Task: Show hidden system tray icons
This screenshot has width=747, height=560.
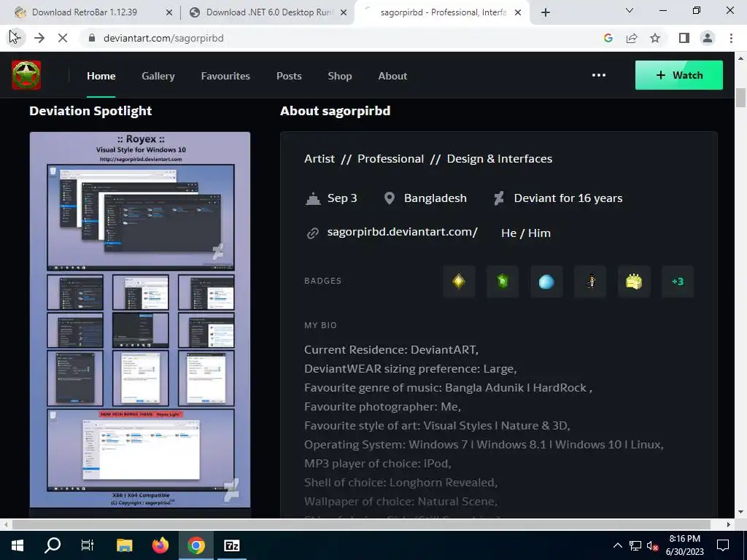Action: [x=617, y=545]
